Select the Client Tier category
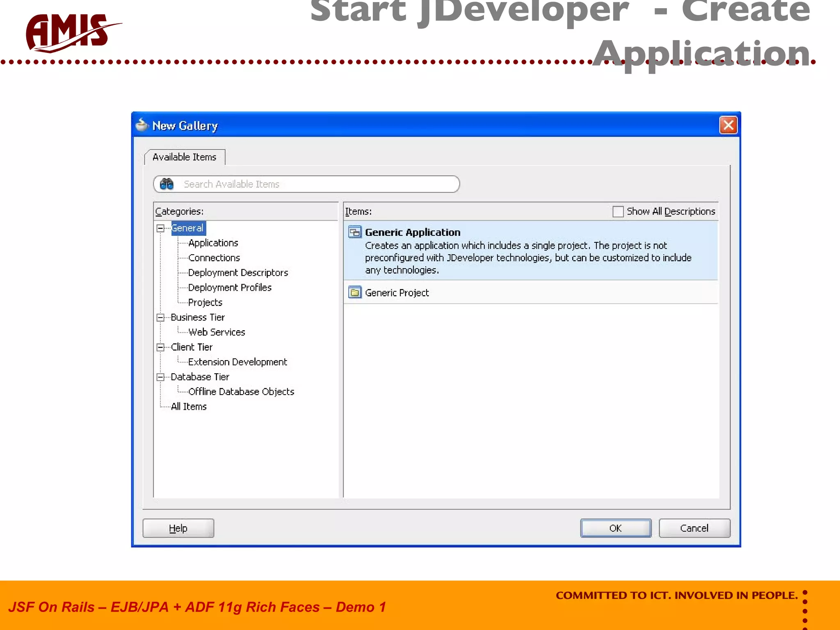 pyautogui.click(x=192, y=347)
